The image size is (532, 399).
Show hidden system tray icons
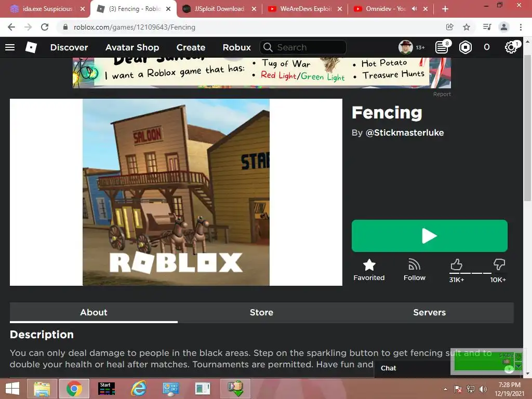click(x=445, y=389)
